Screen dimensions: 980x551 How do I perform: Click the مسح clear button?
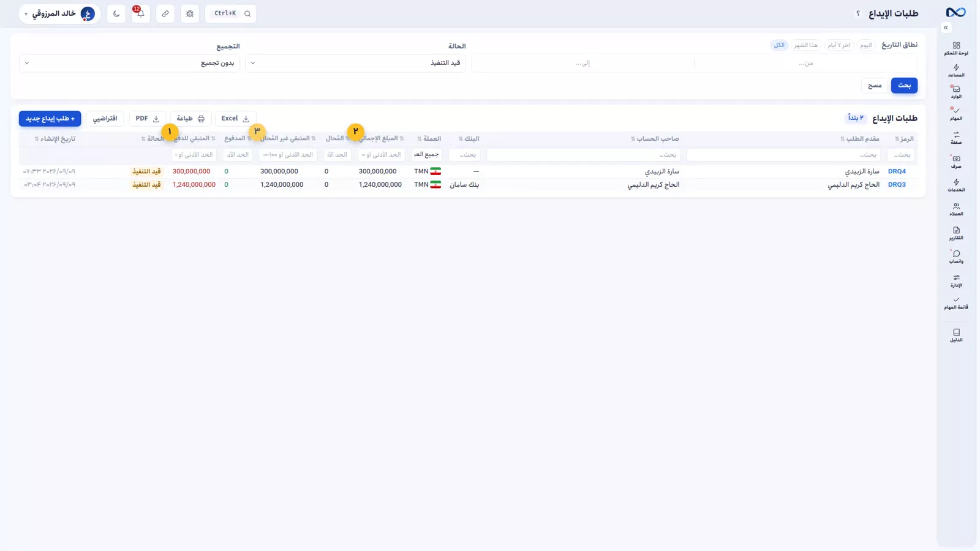tap(875, 86)
